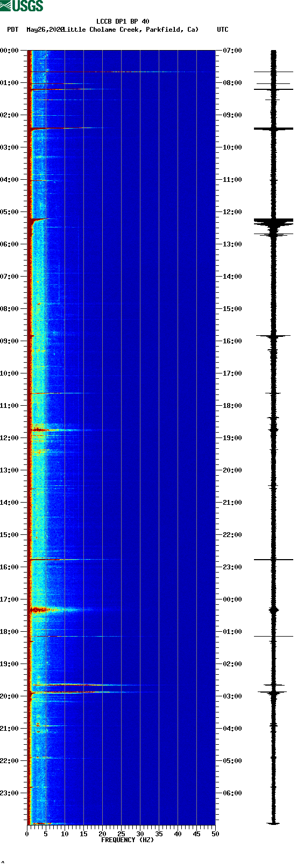Click the 00:00 PDT time label
Screen dimensions: 297x868
10,51
